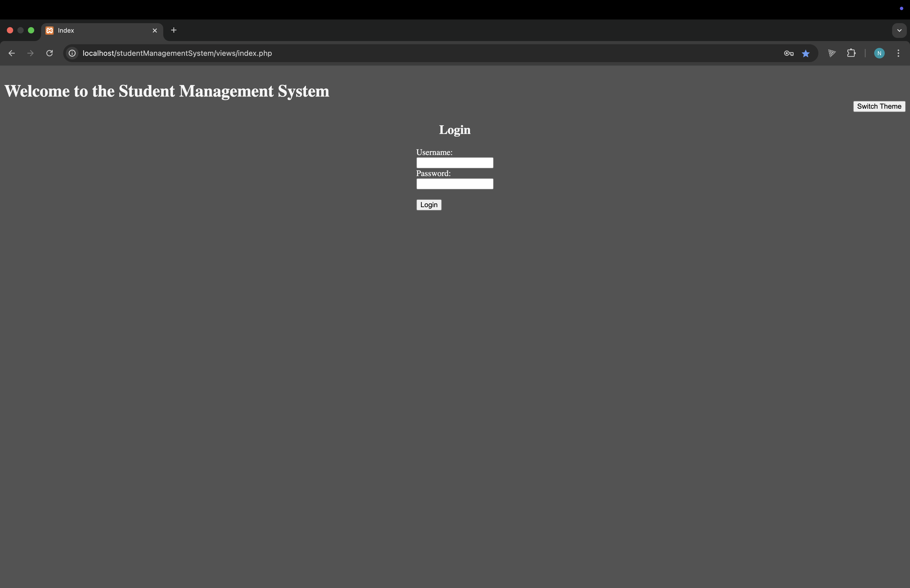Click the paper plane toolbar icon

click(x=832, y=53)
